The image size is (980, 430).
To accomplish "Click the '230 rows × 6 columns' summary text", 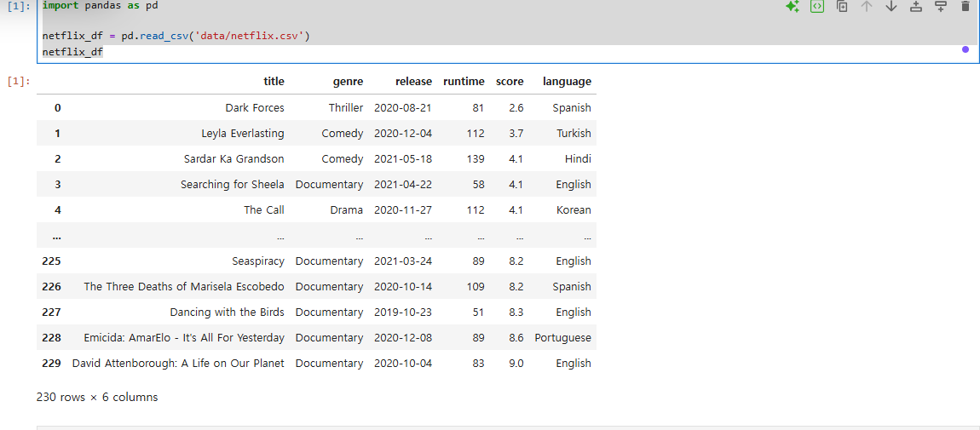I will pos(97,397).
